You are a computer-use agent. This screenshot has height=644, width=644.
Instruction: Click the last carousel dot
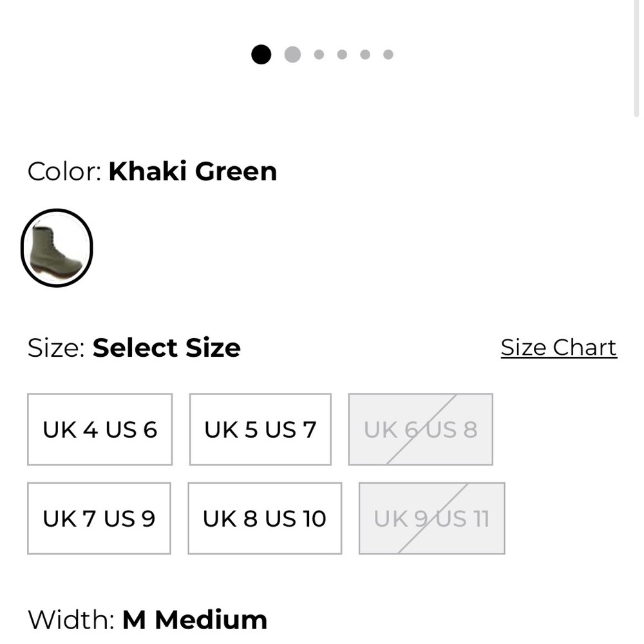pos(388,55)
